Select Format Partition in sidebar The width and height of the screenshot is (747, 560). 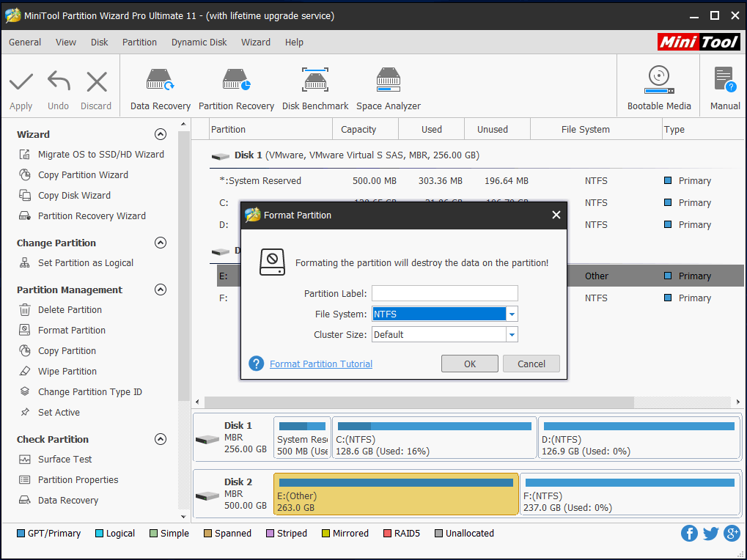(62, 330)
